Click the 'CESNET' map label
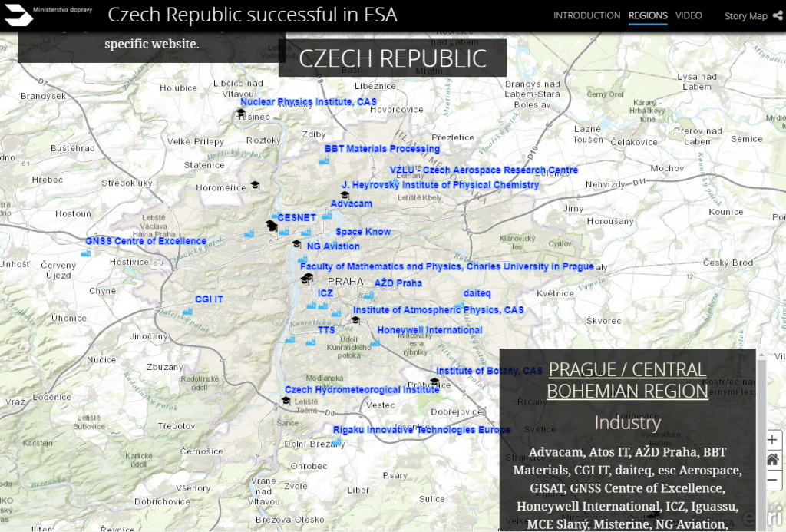The image size is (786, 532). [297, 217]
